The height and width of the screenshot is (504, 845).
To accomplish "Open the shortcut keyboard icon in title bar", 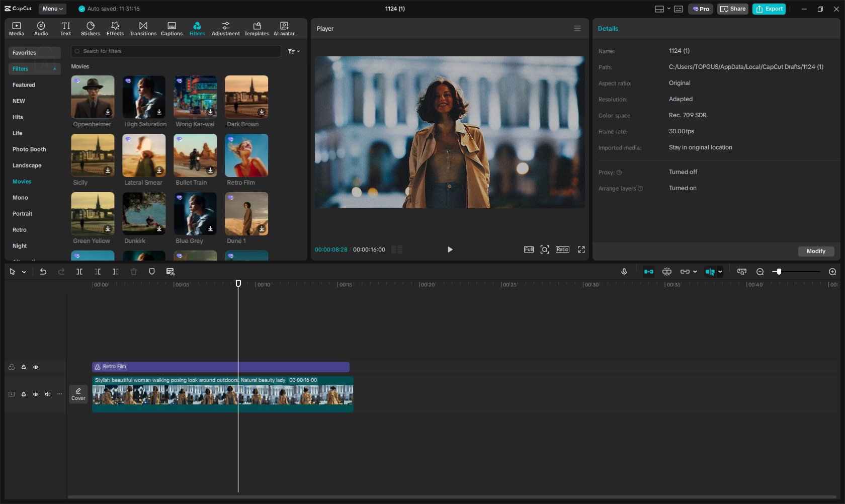I will point(679,9).
